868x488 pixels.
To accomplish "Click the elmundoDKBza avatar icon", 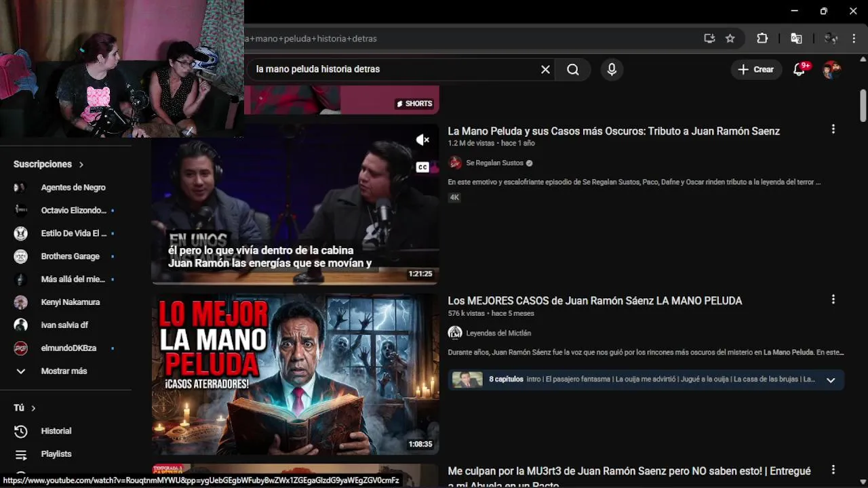I will point(21,348).
